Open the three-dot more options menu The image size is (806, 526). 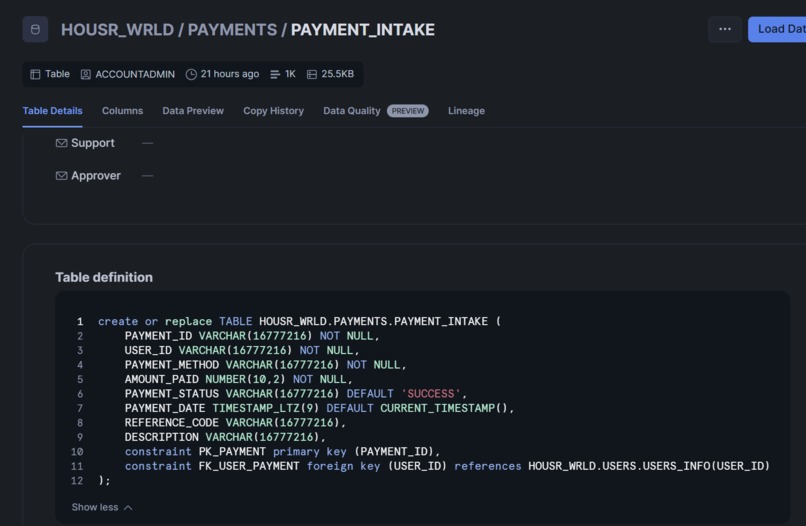tap(725, 29)
